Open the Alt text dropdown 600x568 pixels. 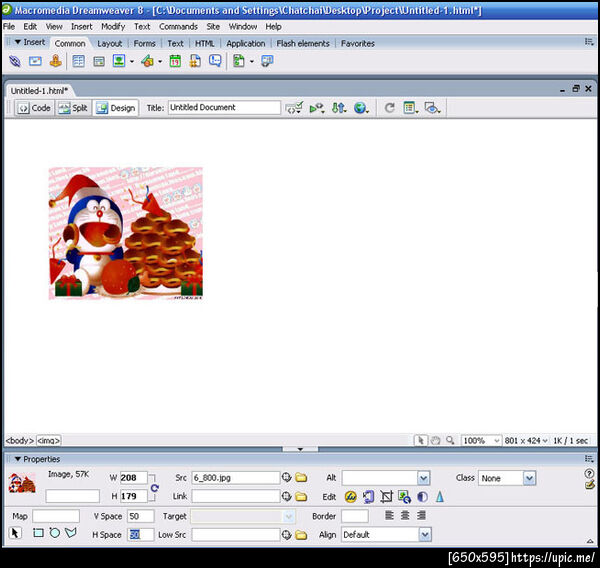(423, 478)
